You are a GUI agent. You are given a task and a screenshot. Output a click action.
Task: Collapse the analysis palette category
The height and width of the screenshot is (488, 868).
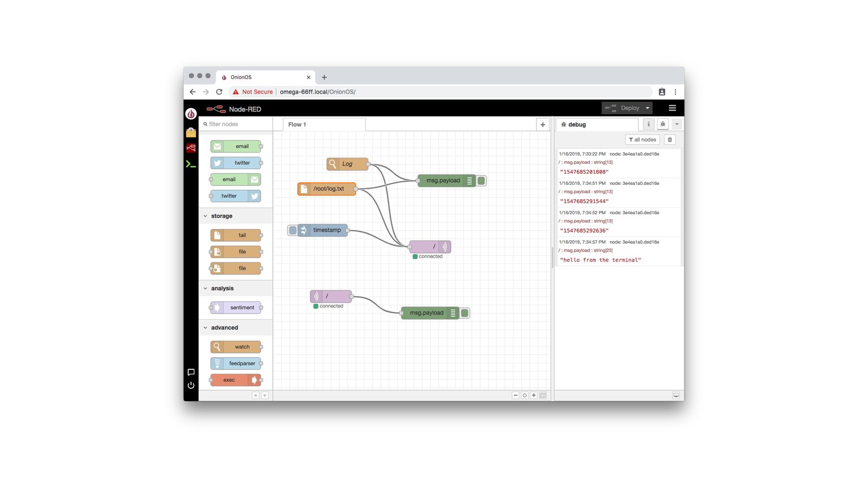(235, 288)
